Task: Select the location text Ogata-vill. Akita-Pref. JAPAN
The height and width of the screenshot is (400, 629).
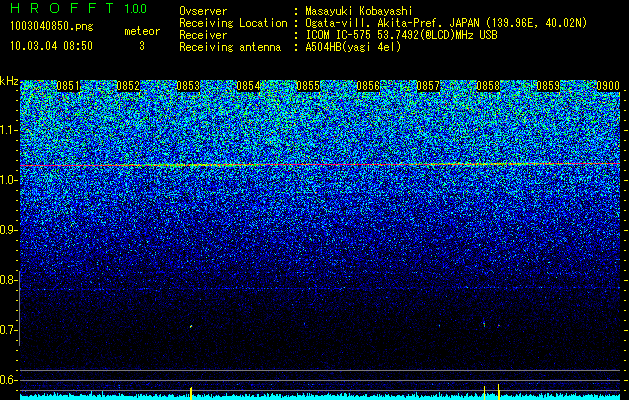Action: pos(393,23)
